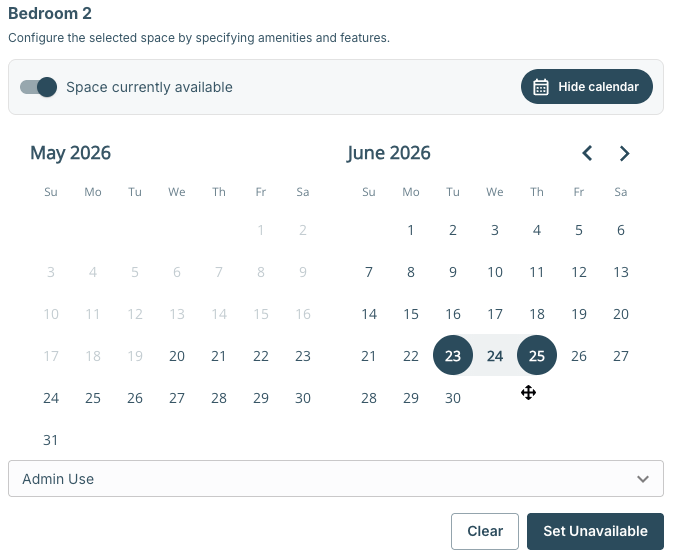
Task: Choose May 31 on the calendar
Action: [x=51, y=440]
